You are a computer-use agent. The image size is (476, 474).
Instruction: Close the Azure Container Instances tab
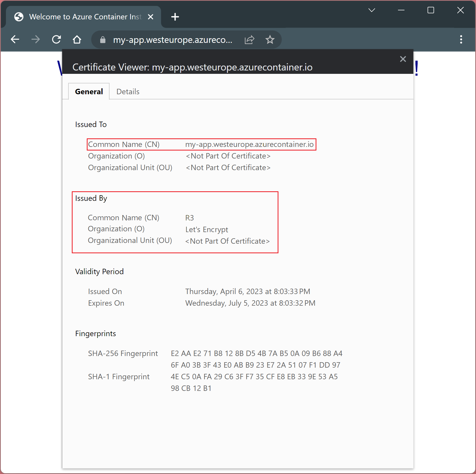point(151,17)
